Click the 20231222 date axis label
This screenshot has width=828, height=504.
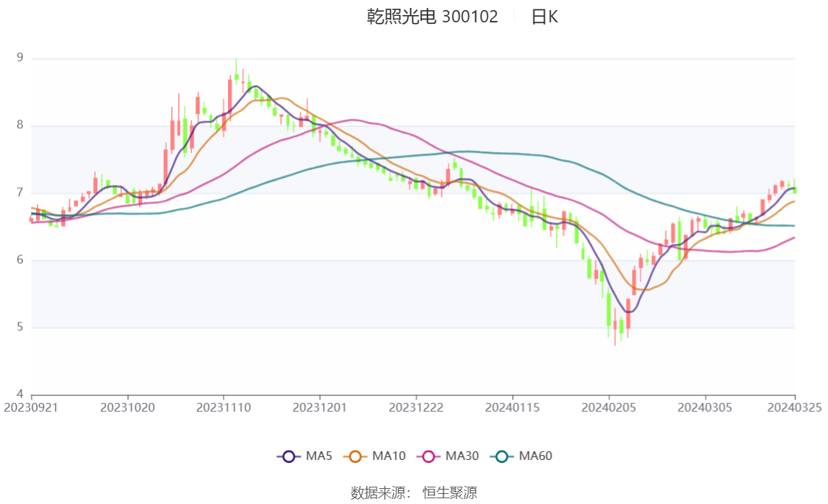pyautogui.click(x=416, y=408)
